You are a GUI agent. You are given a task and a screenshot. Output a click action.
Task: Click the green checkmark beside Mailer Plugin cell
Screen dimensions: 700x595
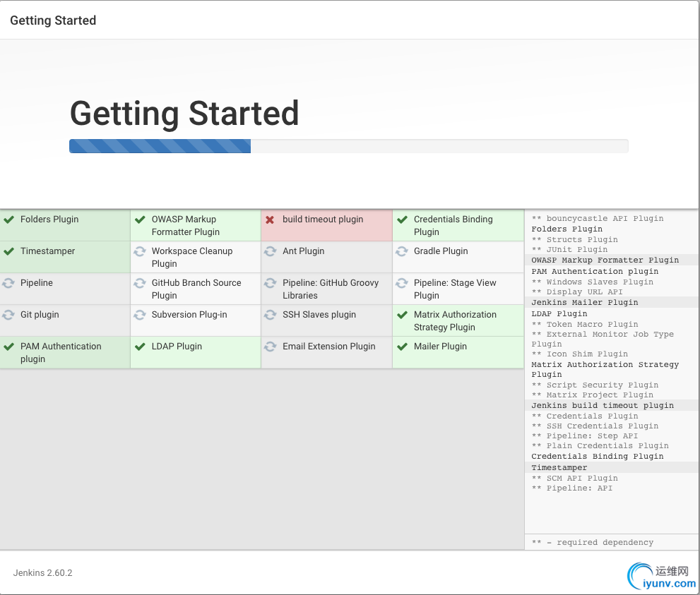tap(402, 347)
